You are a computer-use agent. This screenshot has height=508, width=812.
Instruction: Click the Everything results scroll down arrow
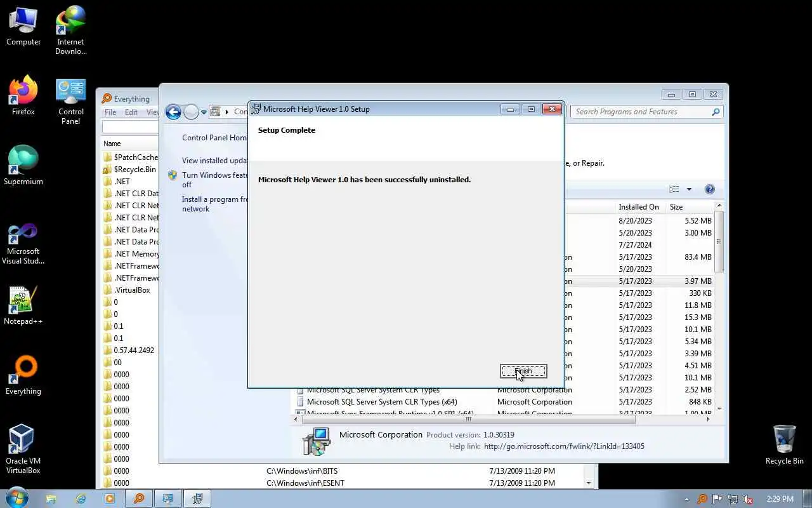[588, 483]
